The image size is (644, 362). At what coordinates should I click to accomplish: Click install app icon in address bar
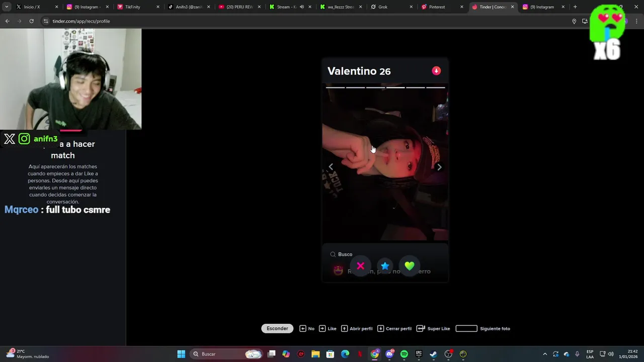coord(585,21)
